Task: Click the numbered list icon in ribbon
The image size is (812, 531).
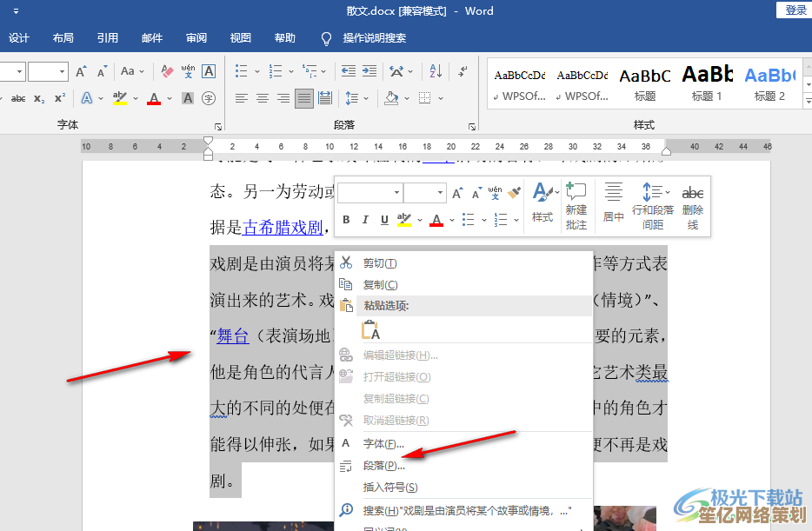Action: 276,71
